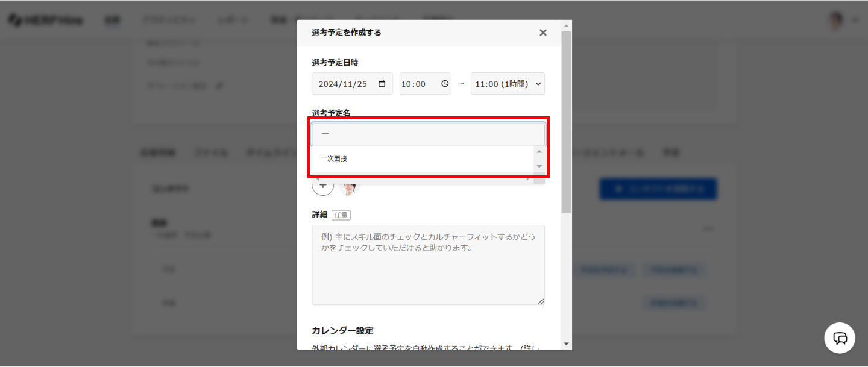
Task: Expand the chevron next to profile avatar
Action: click(x=855, y=20)
